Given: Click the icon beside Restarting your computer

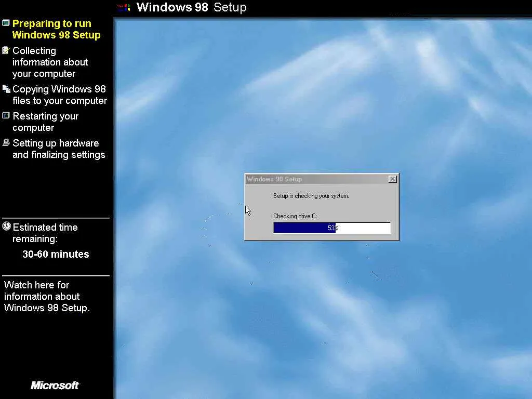Looking at the screenshot, I should point(6,116).
